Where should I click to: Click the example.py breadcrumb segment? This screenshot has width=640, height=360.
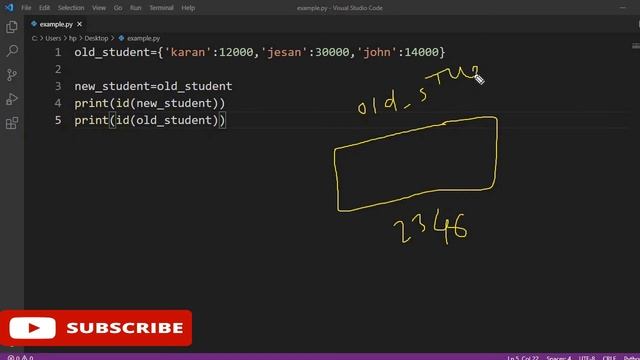click(143, 38)
